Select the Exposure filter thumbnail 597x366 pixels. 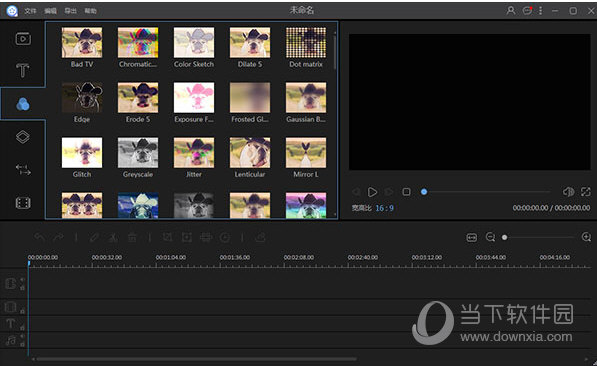pyautogui.click(x=194, y=97)
